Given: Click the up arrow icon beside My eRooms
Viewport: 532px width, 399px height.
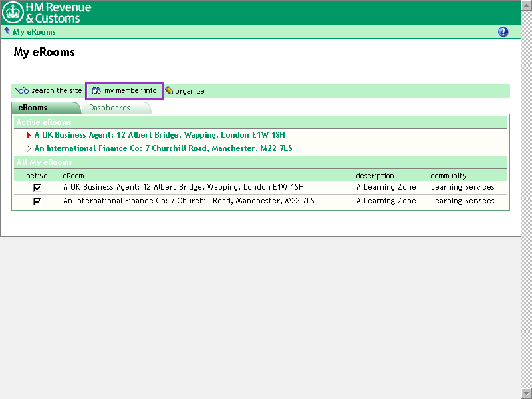Looking at the screenshot, I should (x=7, y=31).
